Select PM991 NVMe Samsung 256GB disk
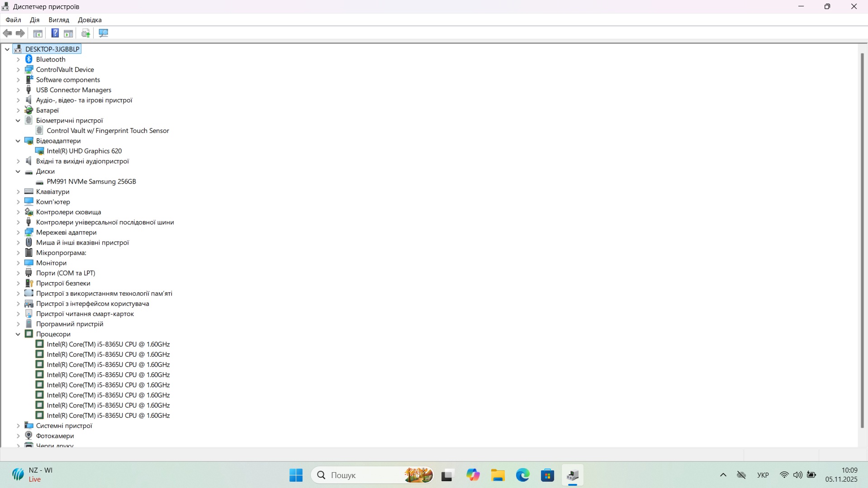868x488 pixels. click(91, 181)
